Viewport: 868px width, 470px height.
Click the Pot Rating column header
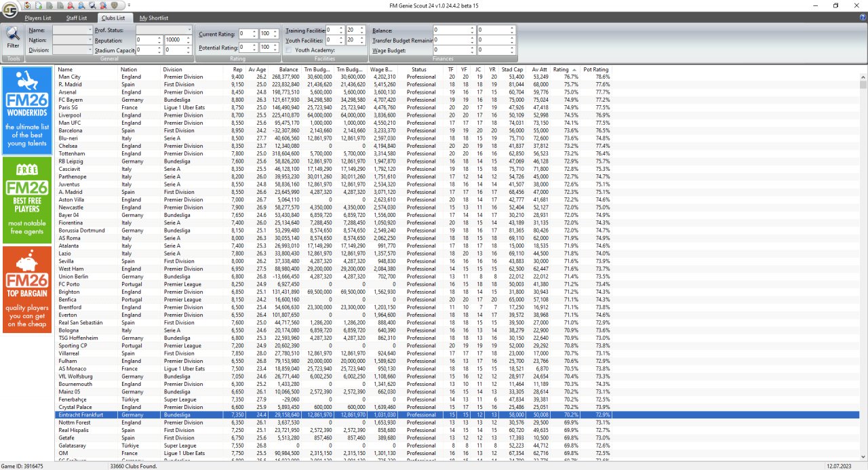(597, 69)
